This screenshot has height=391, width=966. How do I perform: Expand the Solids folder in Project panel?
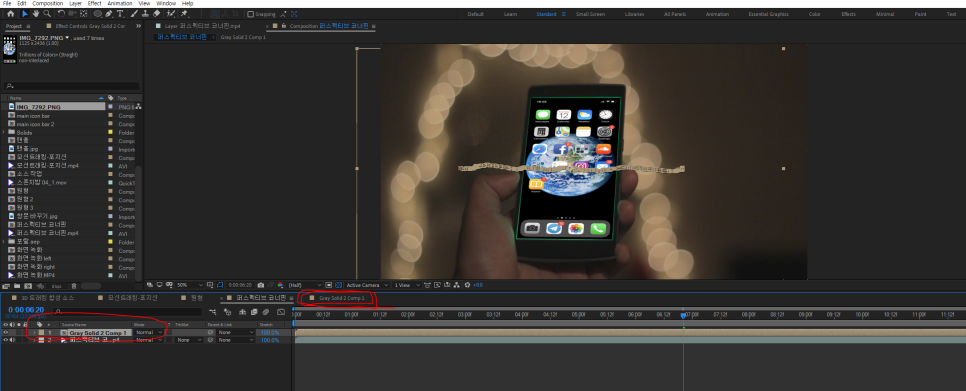[x=4, y=132]
